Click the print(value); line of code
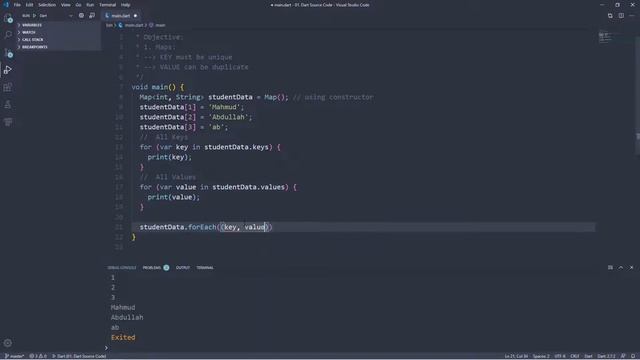Screen dimensions: 640x360 coord(173,197)
